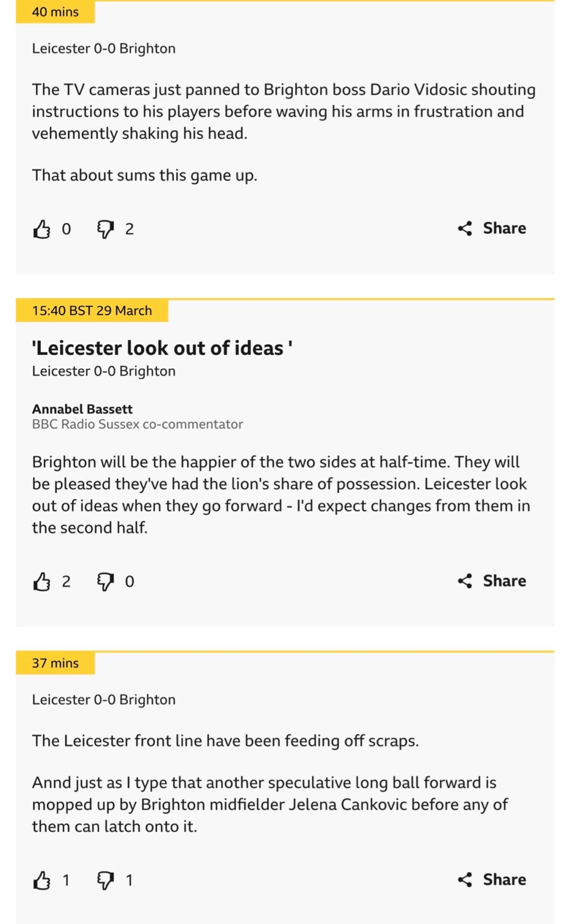
Task: Click the share icon beside the half-time commentary
Action: click(x=466, y=581)
